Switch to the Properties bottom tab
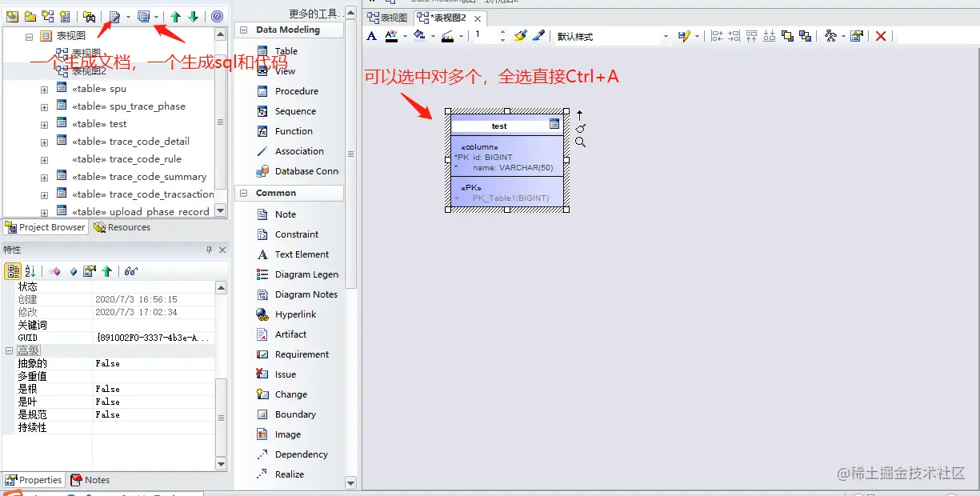Viewport: 980px width, 496px height. (34, 480)
